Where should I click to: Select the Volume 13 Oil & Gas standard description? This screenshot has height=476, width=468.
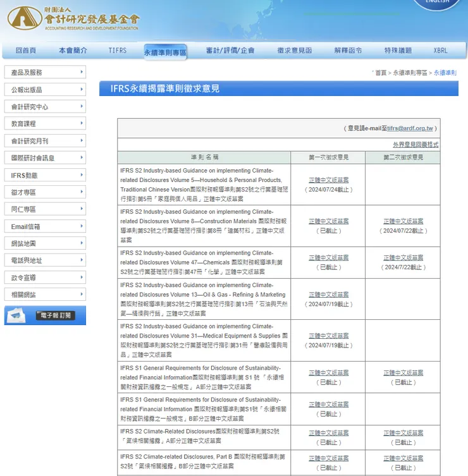pos(204,299)
